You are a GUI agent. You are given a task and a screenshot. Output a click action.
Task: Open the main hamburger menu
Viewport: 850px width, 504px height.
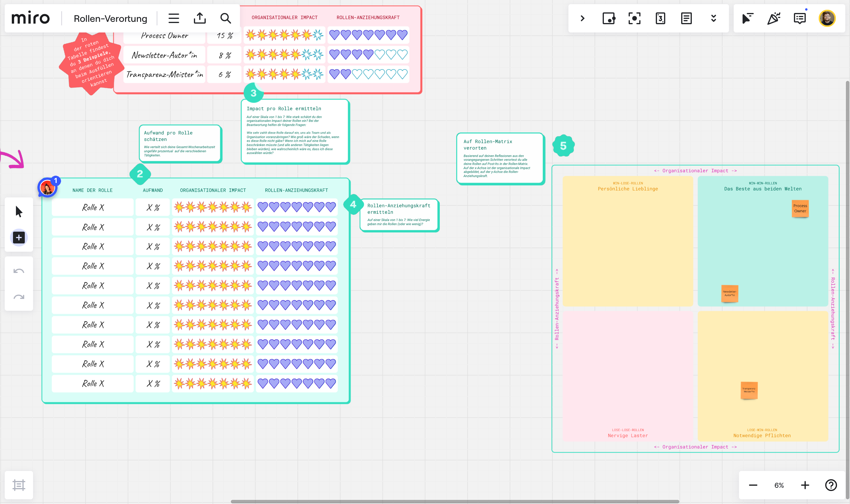point(174,18)
